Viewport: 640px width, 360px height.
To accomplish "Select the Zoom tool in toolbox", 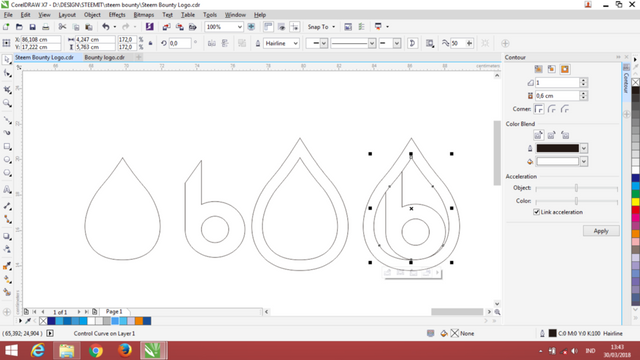I will pyautogui.click(x=7, y=103).
